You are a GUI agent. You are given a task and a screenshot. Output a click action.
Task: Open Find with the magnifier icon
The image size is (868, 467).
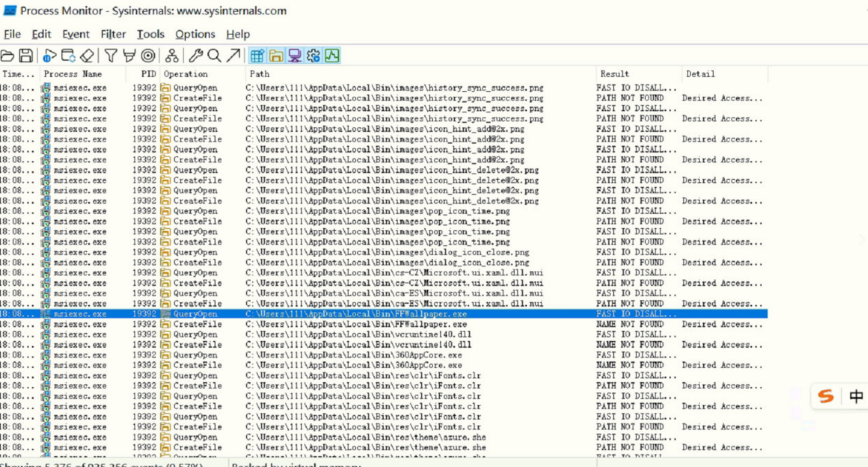pyautogui.click(x=214, y=56)
